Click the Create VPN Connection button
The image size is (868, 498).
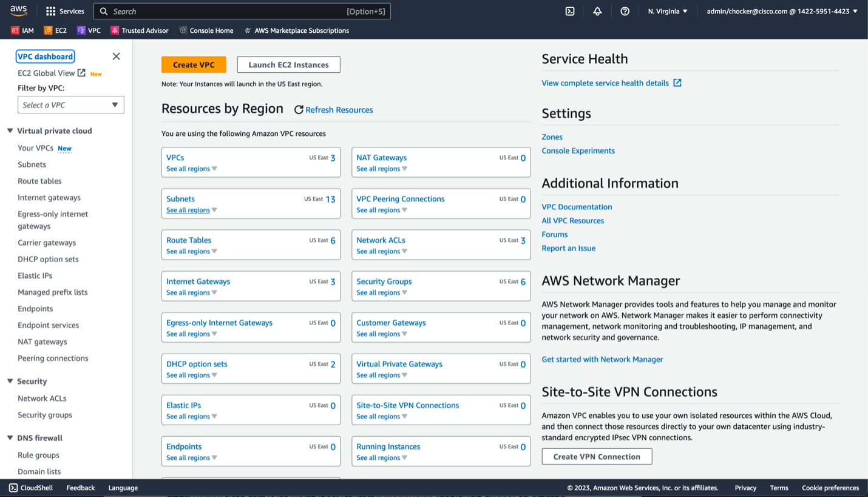tap(597, 456)
